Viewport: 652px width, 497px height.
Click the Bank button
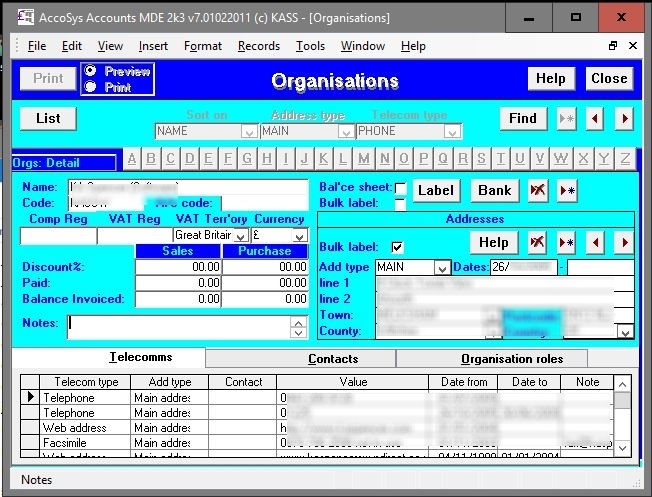pos(495,190)
